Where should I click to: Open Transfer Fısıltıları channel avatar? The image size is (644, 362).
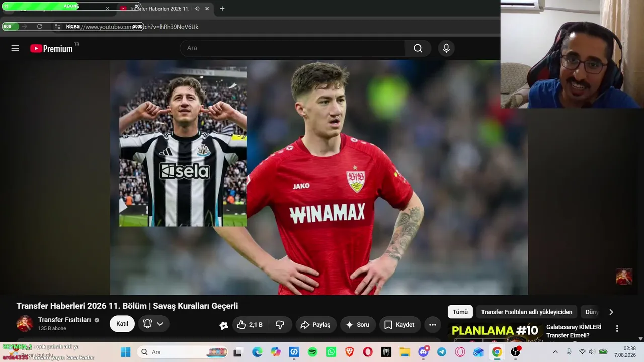coord(25,324)
